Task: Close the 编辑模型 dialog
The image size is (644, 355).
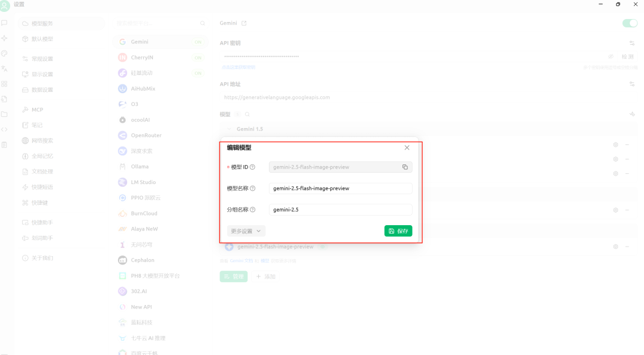Action: (x=407, y=147)
